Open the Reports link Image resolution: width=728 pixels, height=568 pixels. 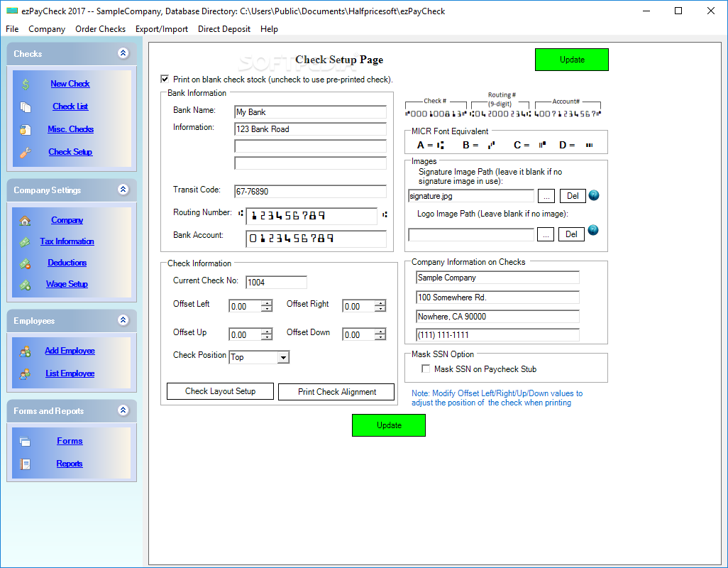tap(69, 464)
